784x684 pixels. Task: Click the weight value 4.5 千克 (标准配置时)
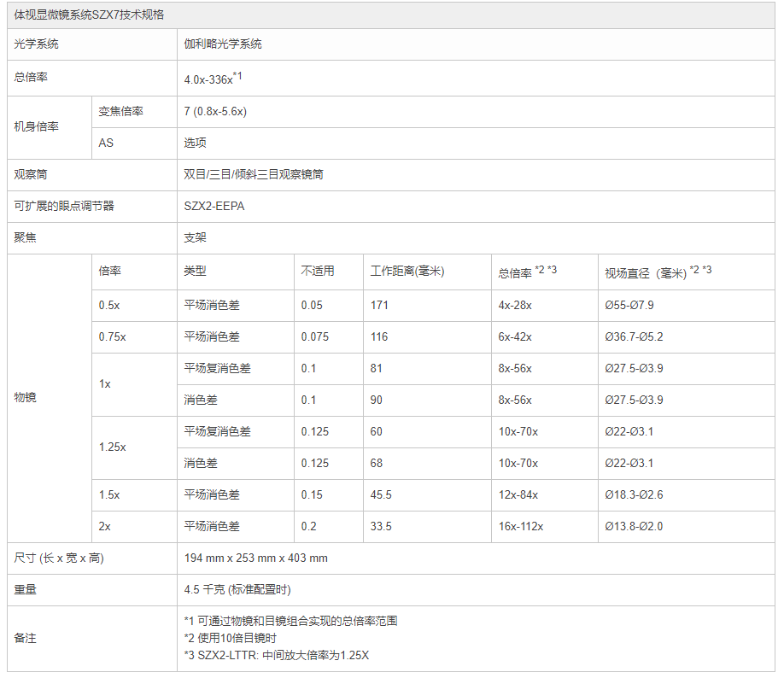(237, 589)
